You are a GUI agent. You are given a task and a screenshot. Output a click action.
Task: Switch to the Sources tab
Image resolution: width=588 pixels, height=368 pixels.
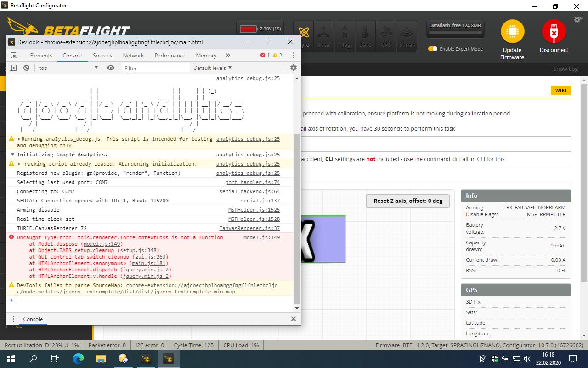pos(102,55)
